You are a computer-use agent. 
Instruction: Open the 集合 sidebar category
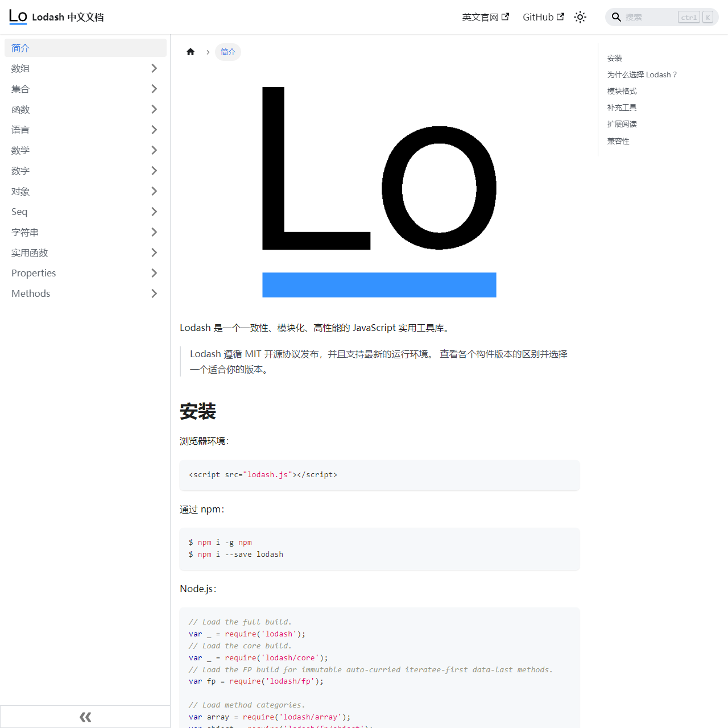pyautogui.click(x=74, y=89)
